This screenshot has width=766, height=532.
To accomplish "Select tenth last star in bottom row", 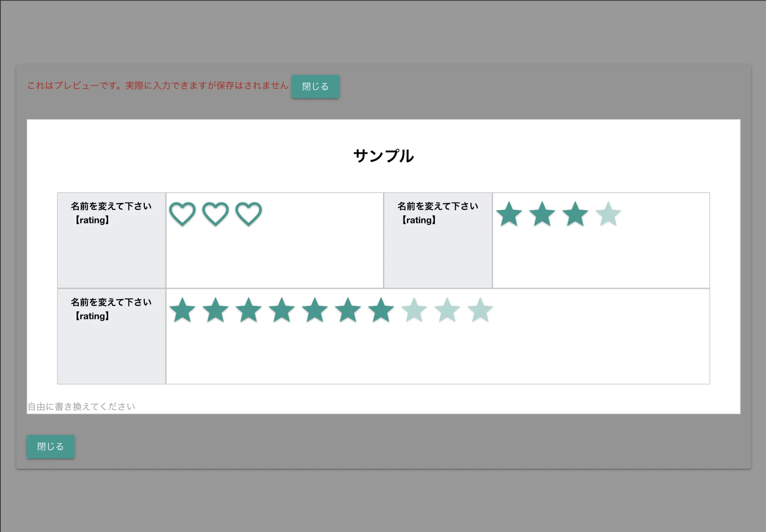I will (x=480, y=310).
